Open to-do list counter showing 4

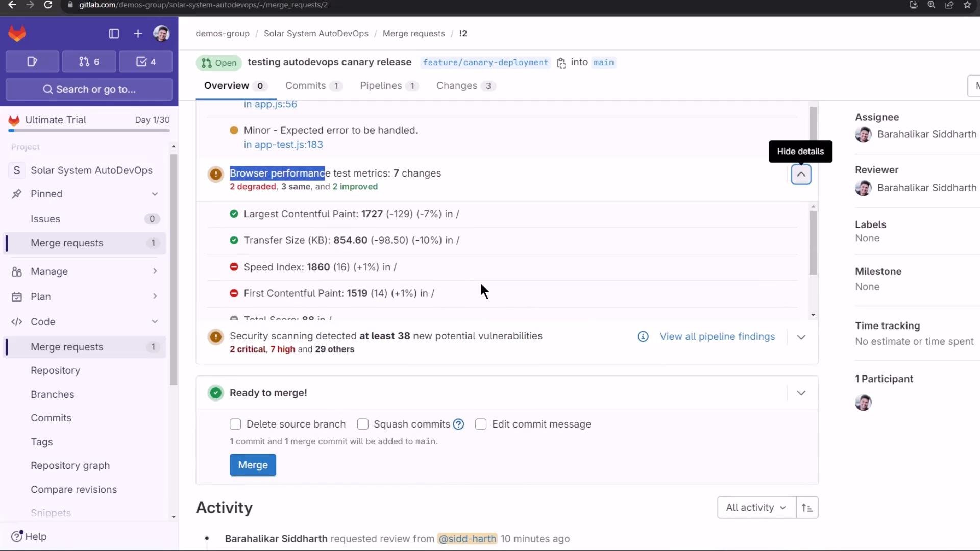click(146, 62)
